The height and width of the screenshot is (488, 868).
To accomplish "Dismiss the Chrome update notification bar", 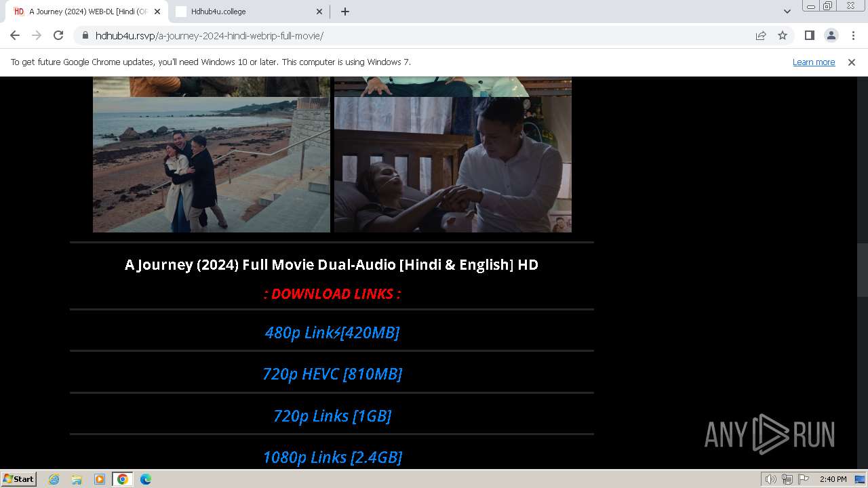I will (852, 62).
